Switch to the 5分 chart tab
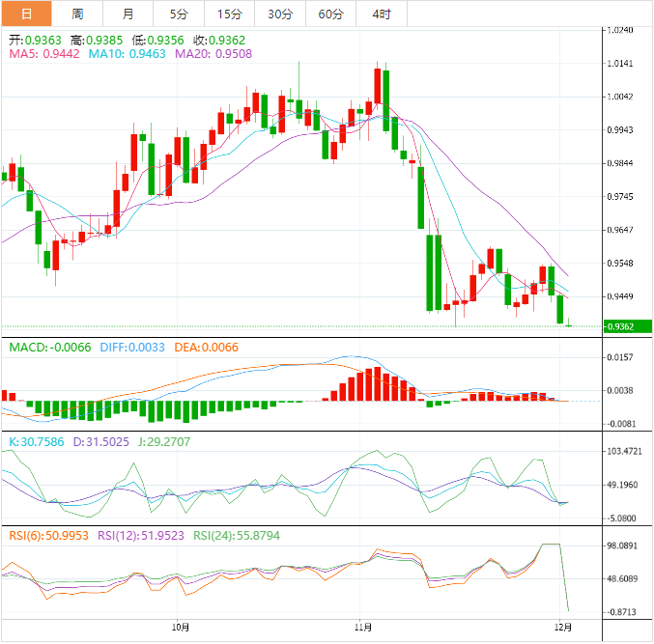 point(179,14)
